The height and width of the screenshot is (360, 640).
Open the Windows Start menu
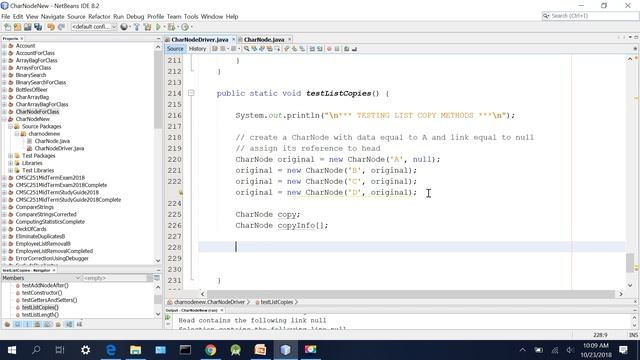click(x=12, y=350)
